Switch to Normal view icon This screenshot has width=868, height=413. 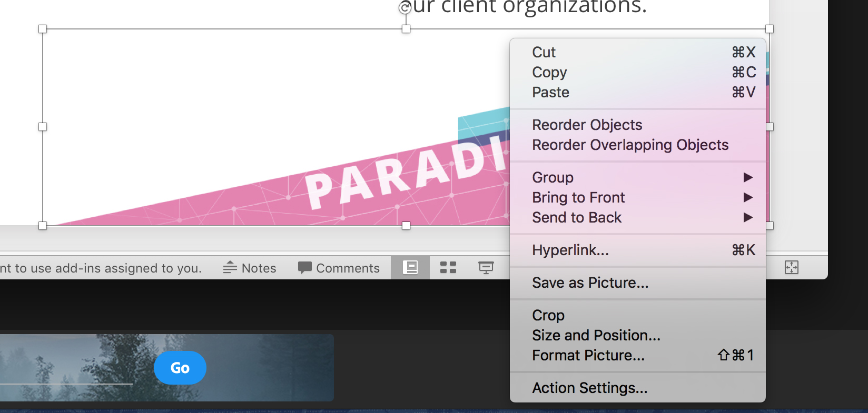click(410, 268)
